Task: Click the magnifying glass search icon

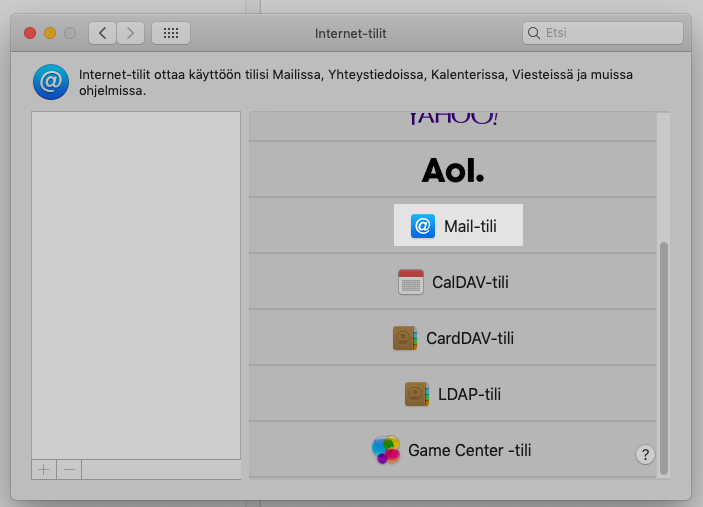Action: [534, 33]
